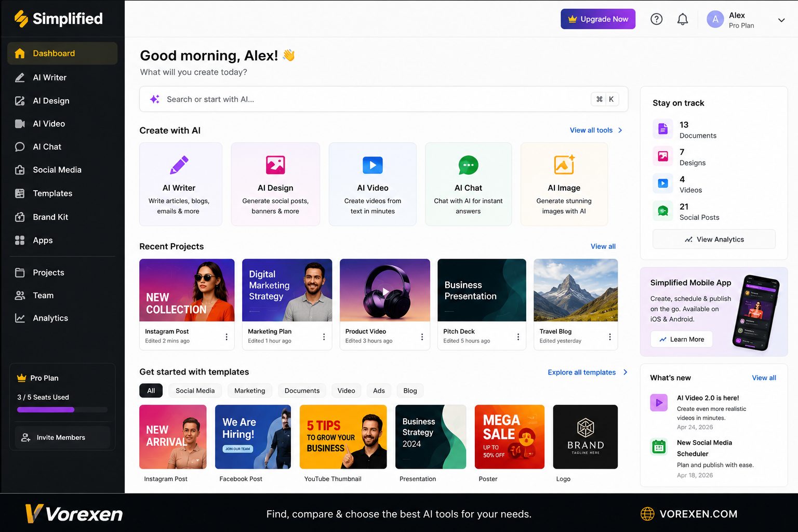Click Explore all templates link

pos(582,373)
